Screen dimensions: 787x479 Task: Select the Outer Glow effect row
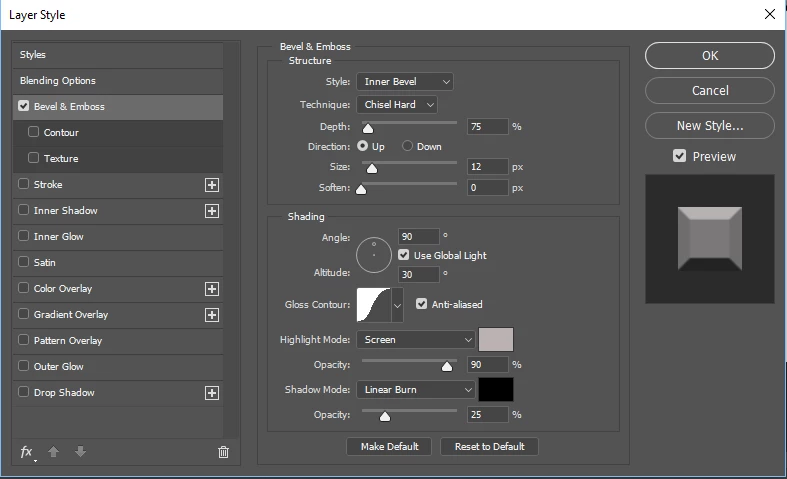point(118,367)
